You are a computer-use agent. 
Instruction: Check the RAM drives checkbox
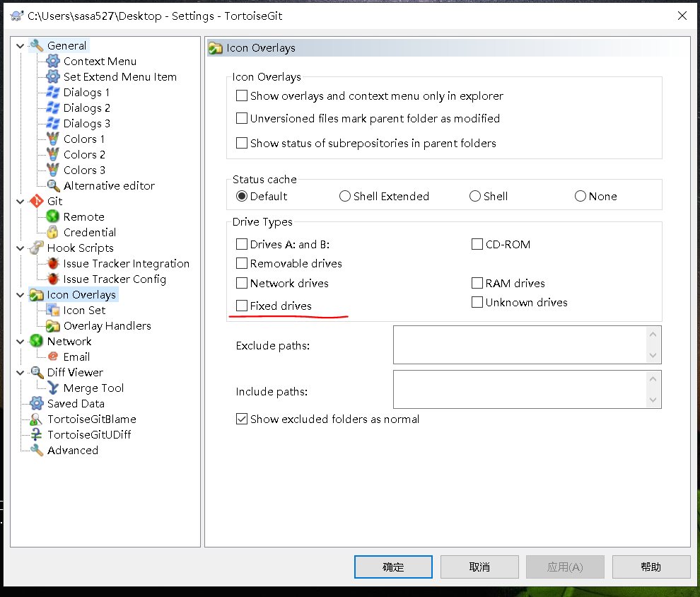[x=477, y=283]
